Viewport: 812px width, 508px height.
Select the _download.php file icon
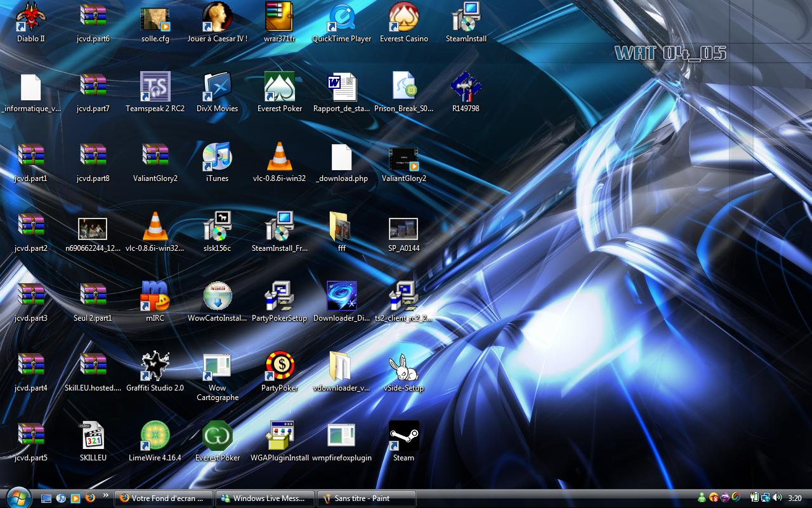pos(341,157)
